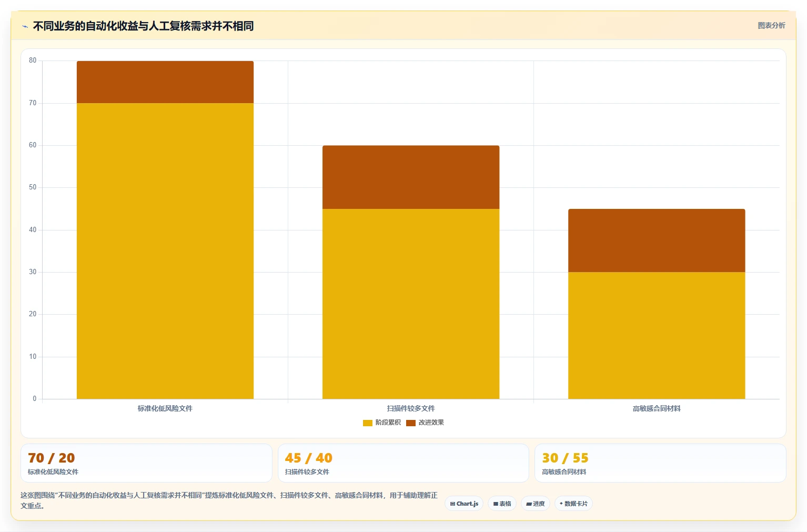Image resolution: width=807 pixels, height=532 pixels.
Task: Click the 扫描件较多文件 caption in the second stat card
Action: pos(307,472)
